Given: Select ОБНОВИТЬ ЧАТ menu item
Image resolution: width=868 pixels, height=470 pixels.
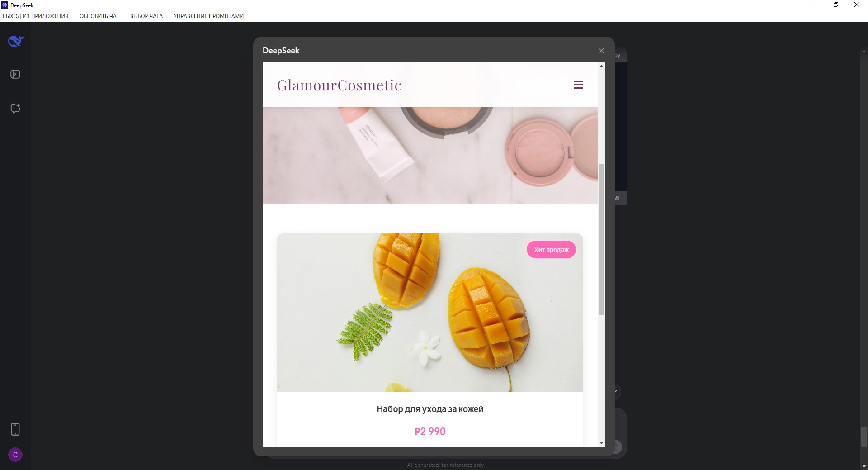Looking at the screenshot, I should click(99, 16).
